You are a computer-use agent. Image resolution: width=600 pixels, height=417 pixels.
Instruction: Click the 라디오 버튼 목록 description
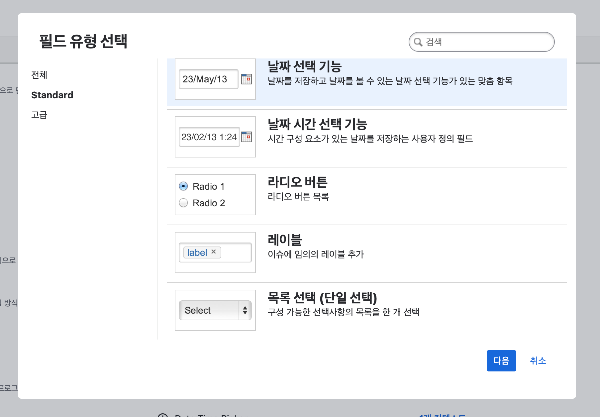pos(298,197)
